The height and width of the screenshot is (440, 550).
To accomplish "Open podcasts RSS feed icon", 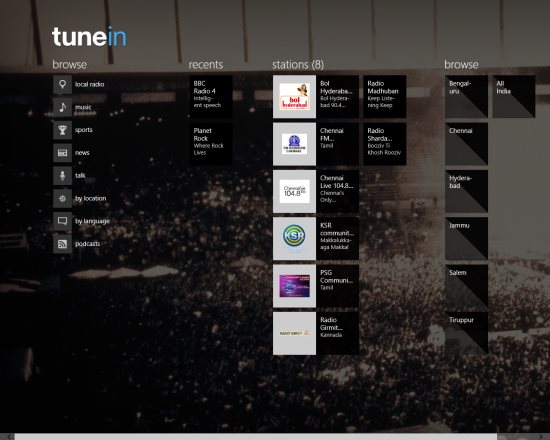I will (x=62, y=244).
